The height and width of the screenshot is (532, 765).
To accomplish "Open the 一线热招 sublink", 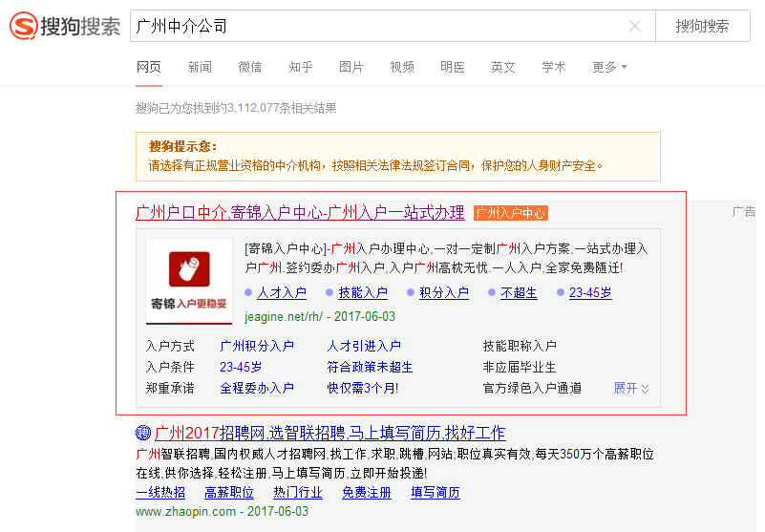I will click(x=160, y=493).
